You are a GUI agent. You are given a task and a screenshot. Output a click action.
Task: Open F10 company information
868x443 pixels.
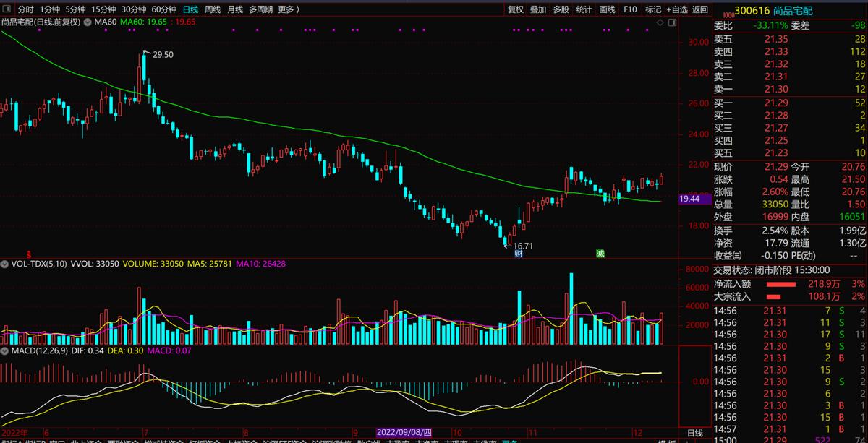coord(630,9)
